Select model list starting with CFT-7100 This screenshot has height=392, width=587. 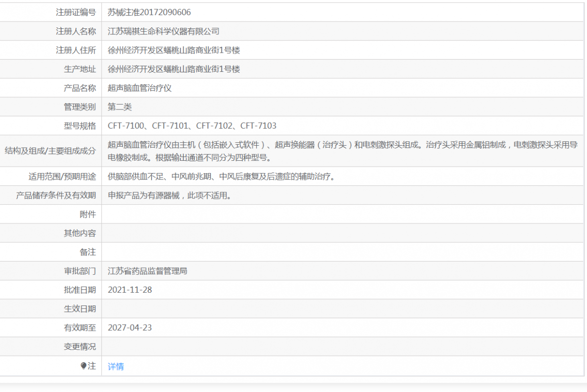(192, 126)
